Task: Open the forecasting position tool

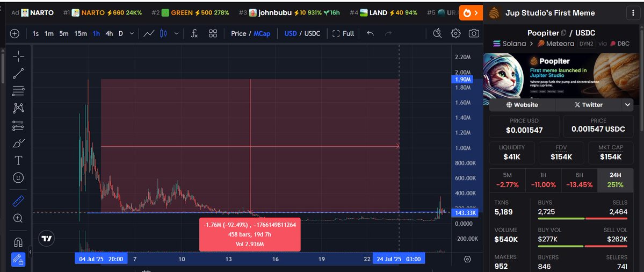Action: click(18, 126)
